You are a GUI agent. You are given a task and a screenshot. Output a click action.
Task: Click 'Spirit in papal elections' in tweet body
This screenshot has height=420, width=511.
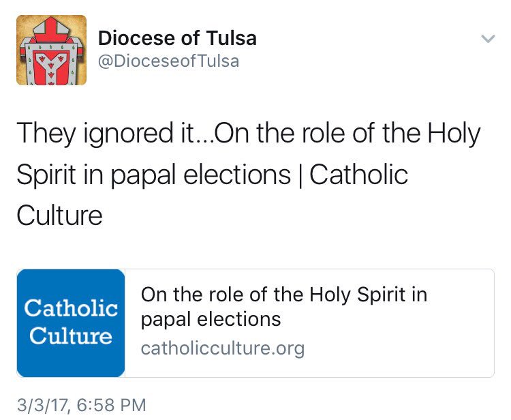153,175
